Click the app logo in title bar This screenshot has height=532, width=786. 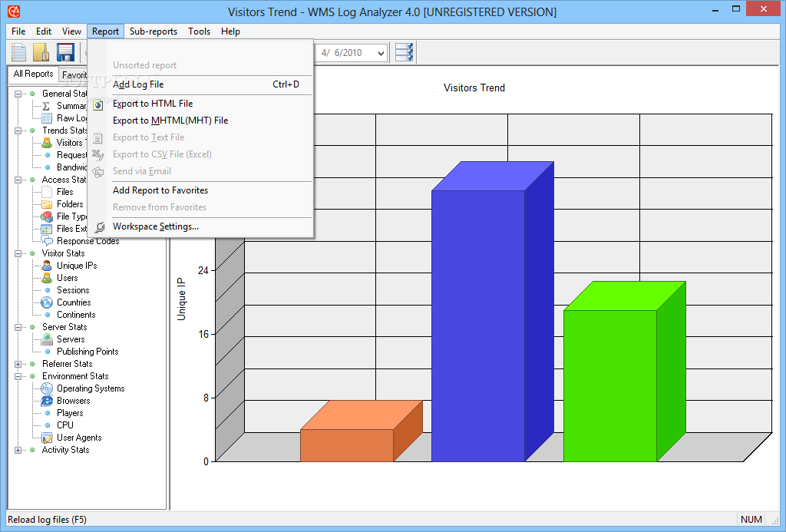pos(14,11)
